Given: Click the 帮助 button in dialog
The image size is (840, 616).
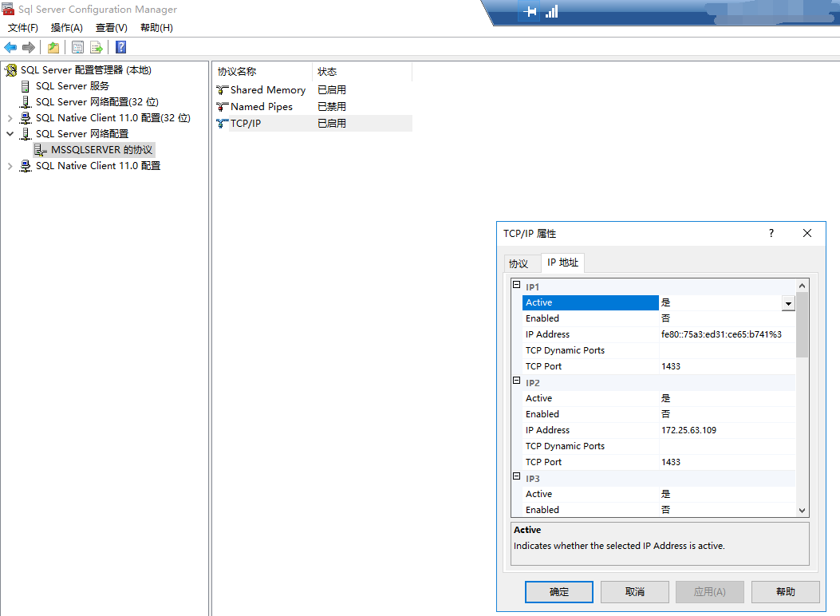Looking at the screenshot, I should coord(786,592).
